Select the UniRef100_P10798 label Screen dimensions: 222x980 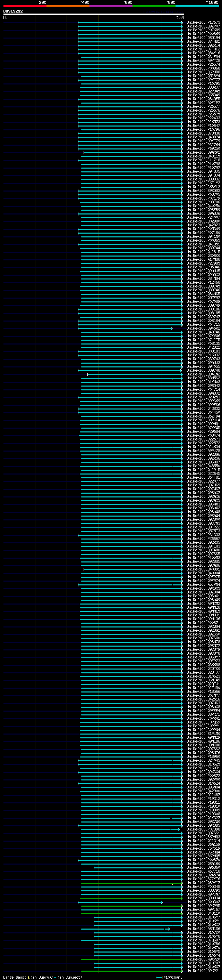tap(203, 164)
